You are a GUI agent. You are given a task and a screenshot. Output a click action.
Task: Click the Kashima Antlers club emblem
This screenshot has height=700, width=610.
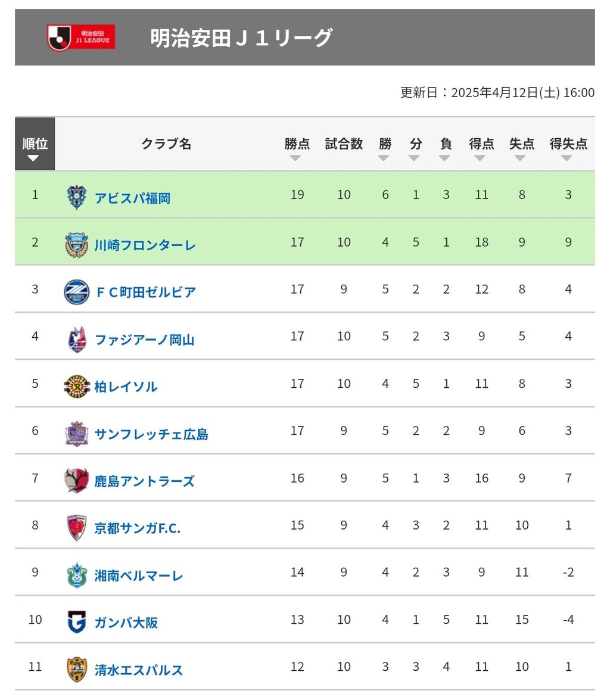[76, 480]
